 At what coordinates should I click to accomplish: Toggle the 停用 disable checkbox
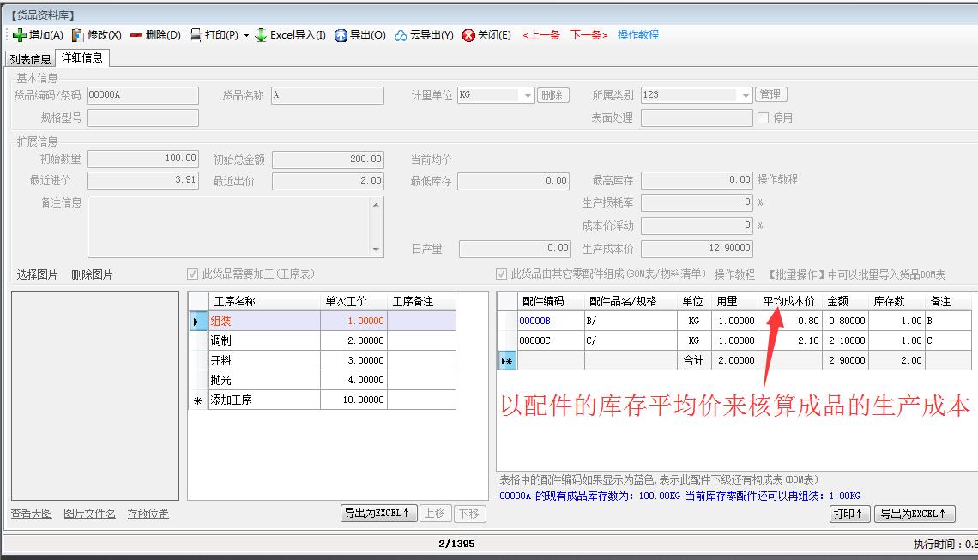(763, 118)
